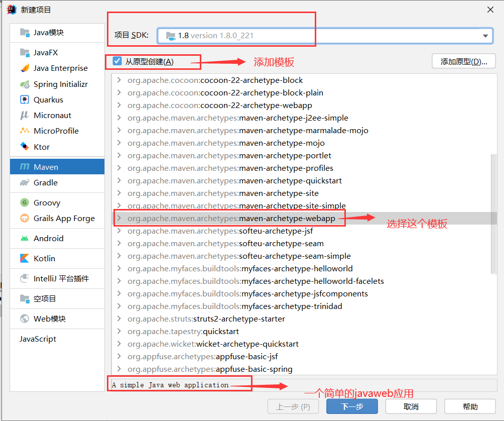Select appfuse-basic-jsf row
The image size is (504, 421).
pos(304,356)
